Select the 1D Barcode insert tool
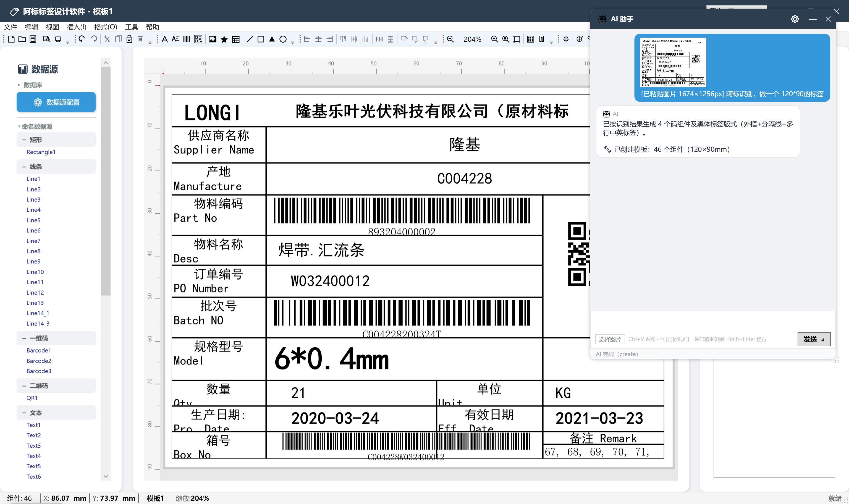 (187, 39)
